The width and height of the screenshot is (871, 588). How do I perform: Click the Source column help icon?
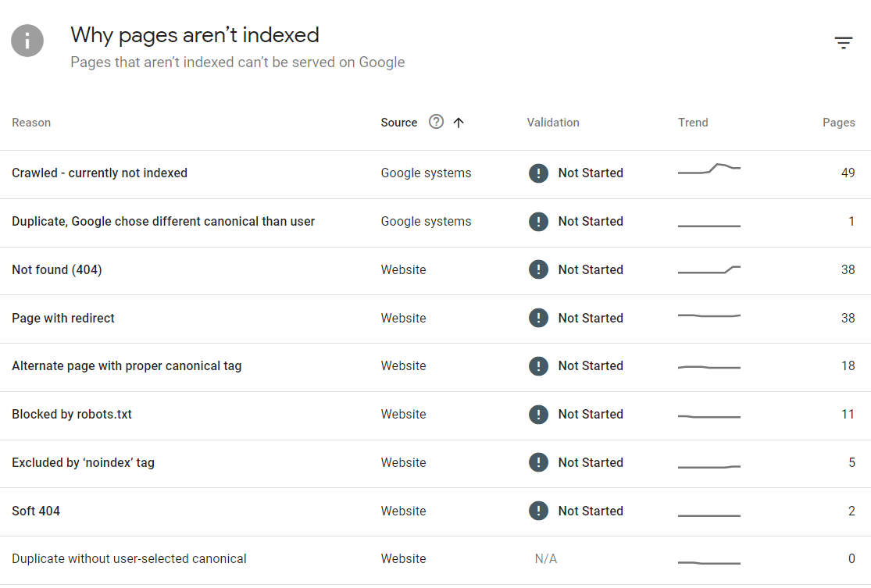(x=437, y=122)
